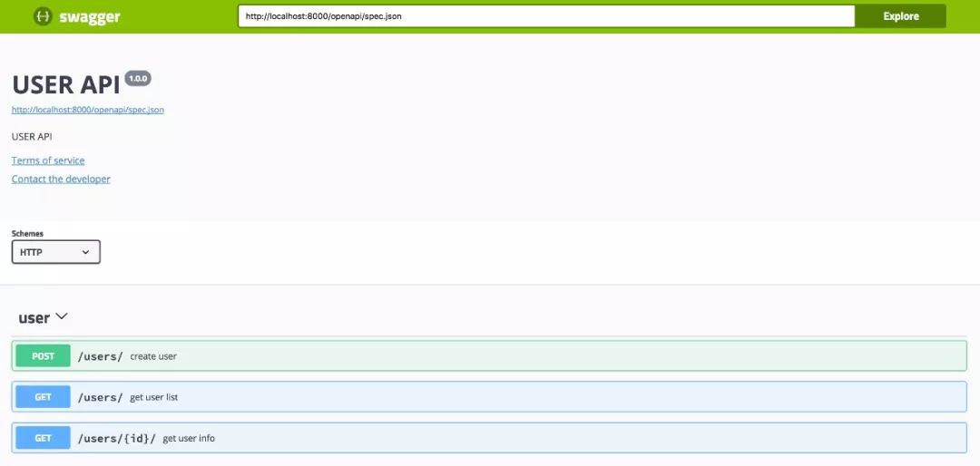Click the 'create user' summary text
Screen dimensions: 980x466
[153, 356]
